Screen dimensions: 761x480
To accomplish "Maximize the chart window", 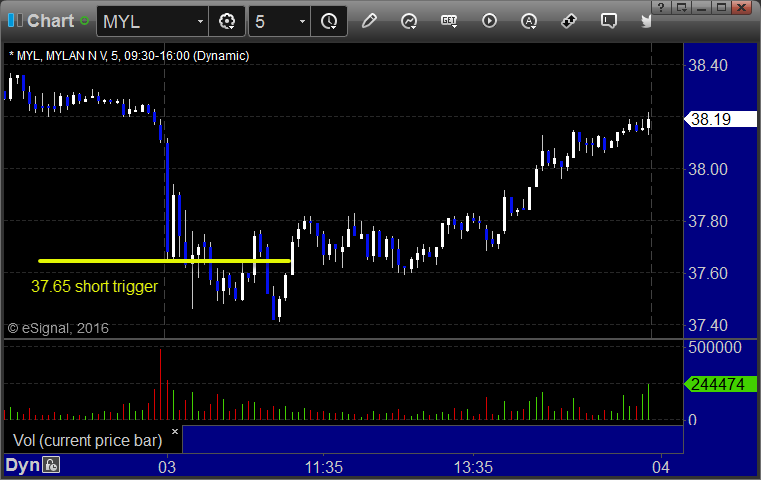I will tap(721, 7).
